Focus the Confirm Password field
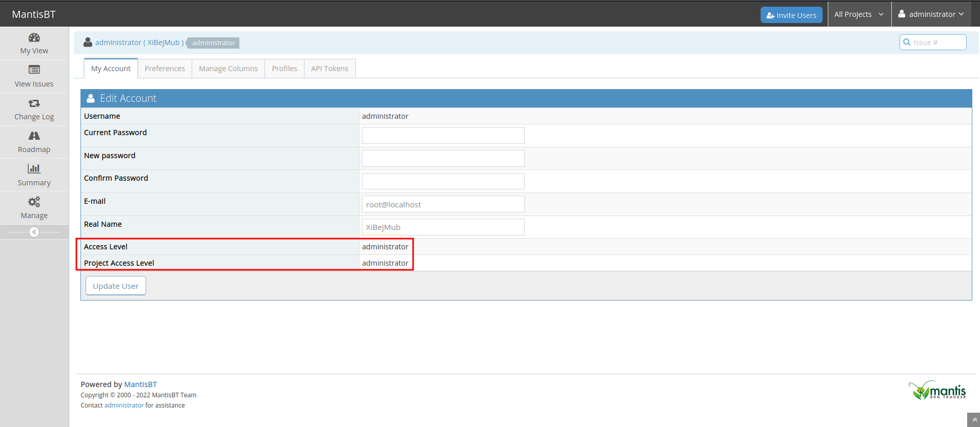Image resolution: width=980 pixels, height=427 pixels. 443,181
